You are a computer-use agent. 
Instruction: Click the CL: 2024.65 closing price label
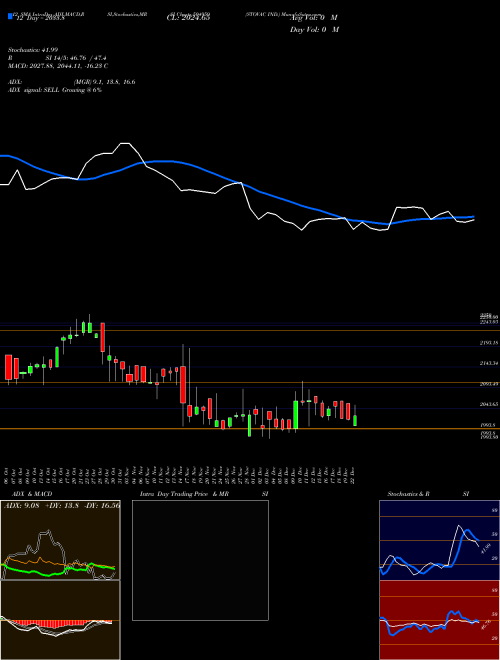tap(188, 18)
